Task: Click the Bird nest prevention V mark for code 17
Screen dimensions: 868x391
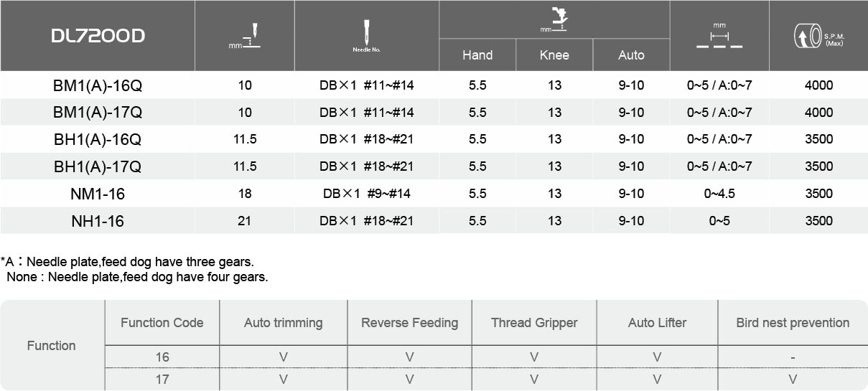Action: point(793,379)
